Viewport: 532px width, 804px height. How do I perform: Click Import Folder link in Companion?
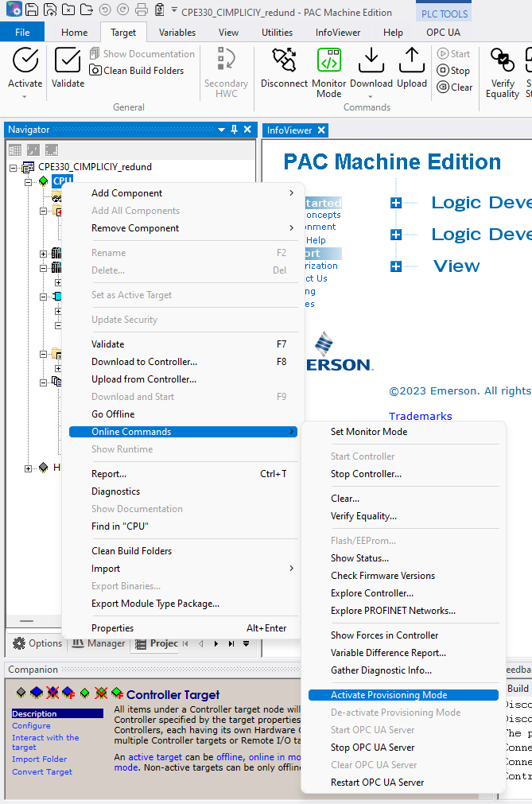coord(40,759)
